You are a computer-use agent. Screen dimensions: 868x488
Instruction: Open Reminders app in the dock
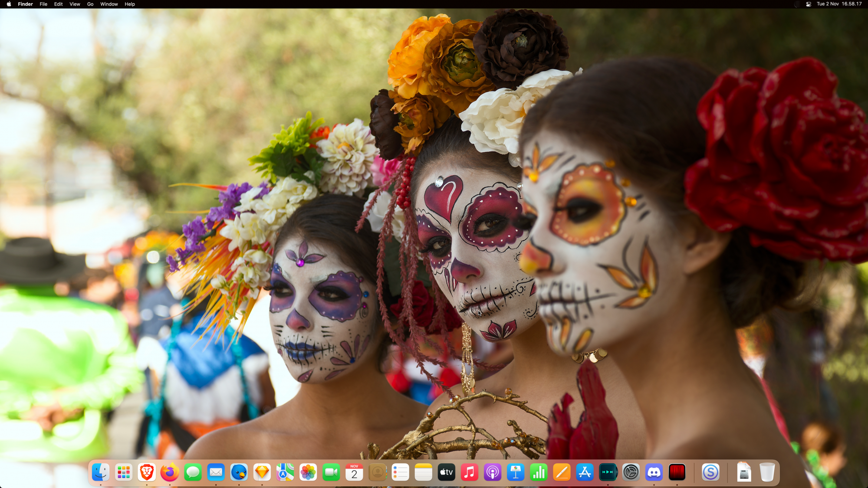[x=400, y=472]
